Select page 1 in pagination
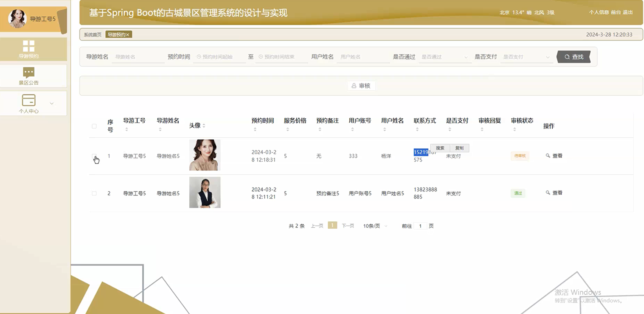 332,225
